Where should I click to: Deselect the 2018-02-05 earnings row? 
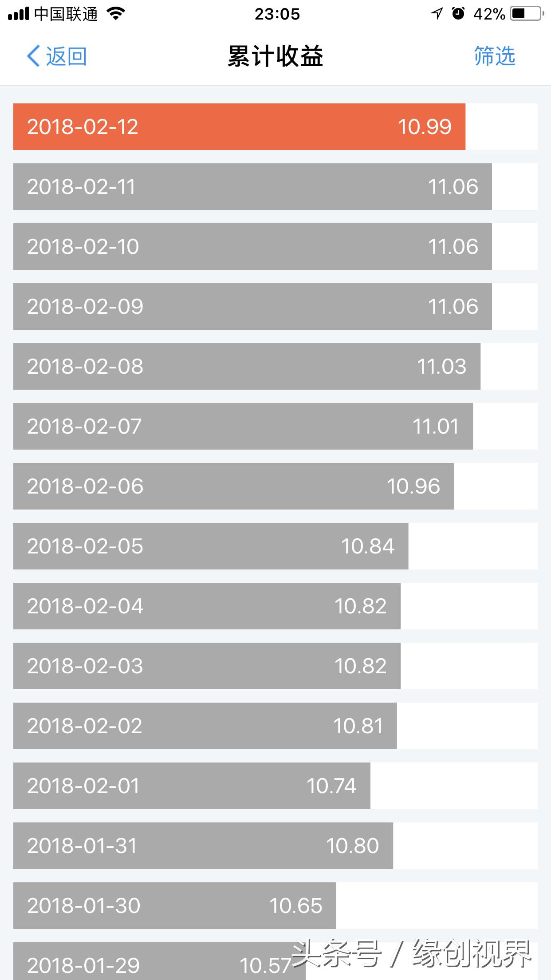[x=211, y=546]
